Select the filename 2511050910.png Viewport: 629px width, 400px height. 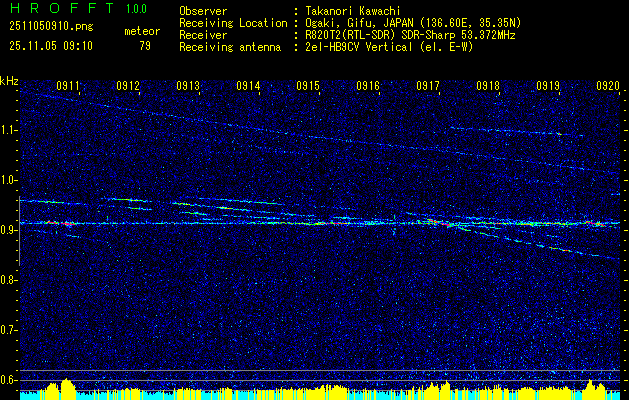pyautogui.click(x=51, y=27)
